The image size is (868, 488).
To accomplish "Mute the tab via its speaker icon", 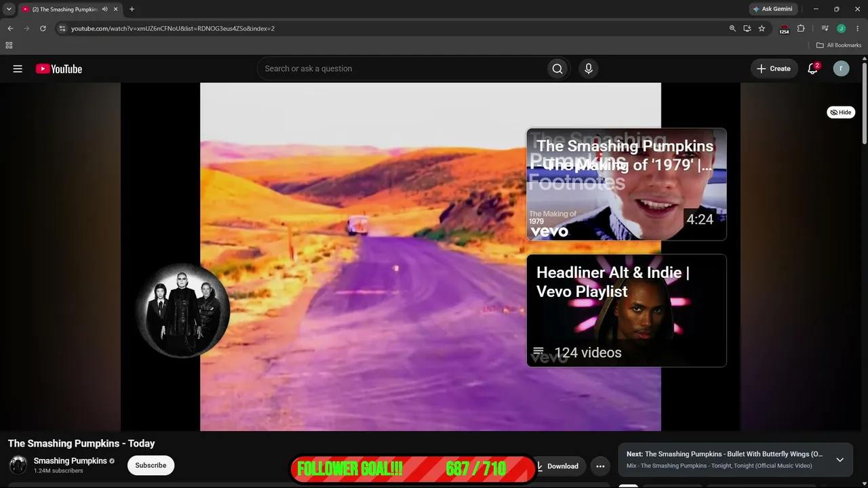I will pos(104,9).
